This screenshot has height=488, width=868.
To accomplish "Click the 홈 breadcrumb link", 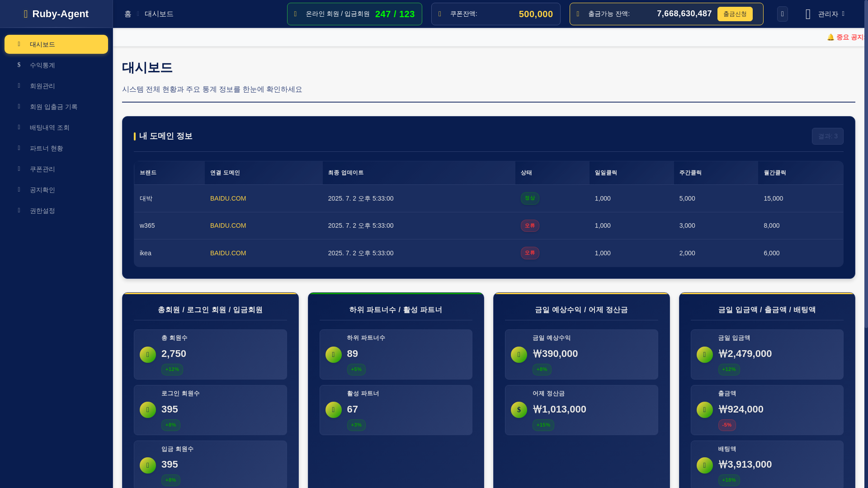I will pos(128,14).
